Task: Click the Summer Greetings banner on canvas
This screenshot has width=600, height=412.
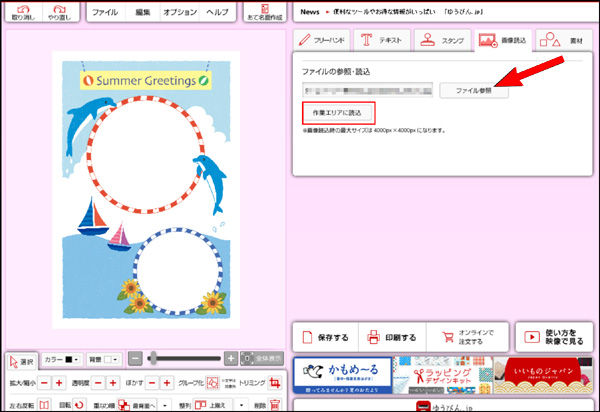Action: (x=146, y=81)
